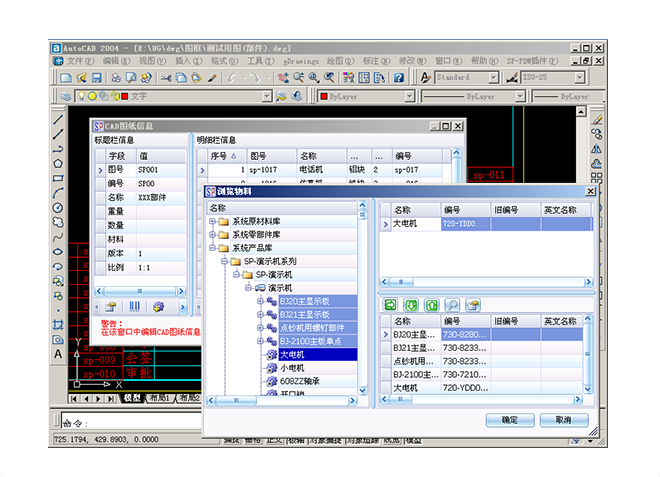Collapse the 系统产品库 tree node
The width and height of the screenshot is (660, 477).
[212, 248]
